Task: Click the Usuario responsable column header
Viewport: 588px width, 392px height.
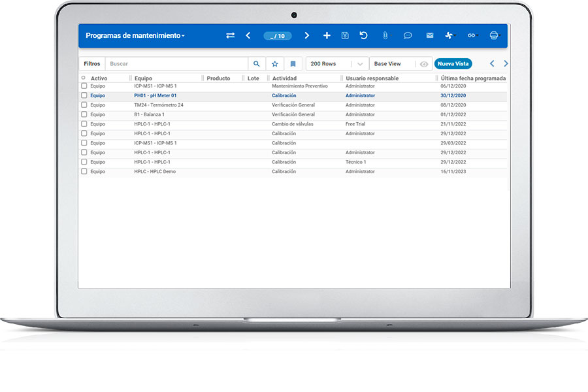Action: pyautogui.click(x=372, y=78)
